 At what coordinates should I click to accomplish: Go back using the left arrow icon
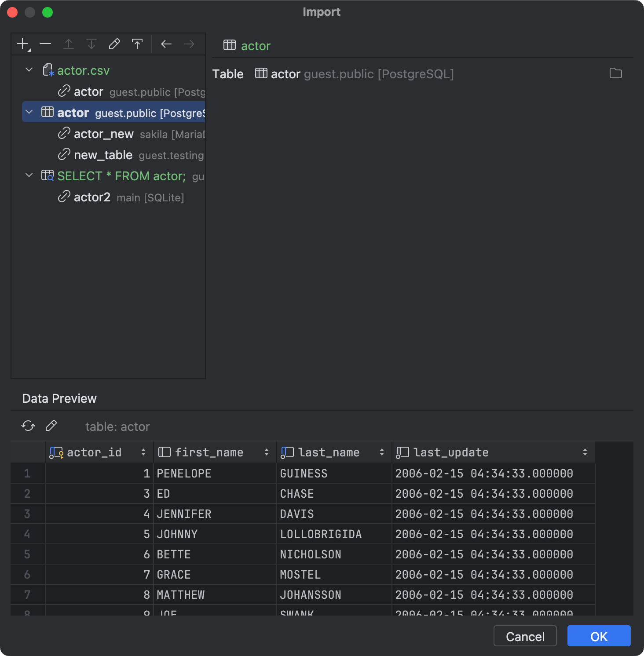[x=166, y=44]
